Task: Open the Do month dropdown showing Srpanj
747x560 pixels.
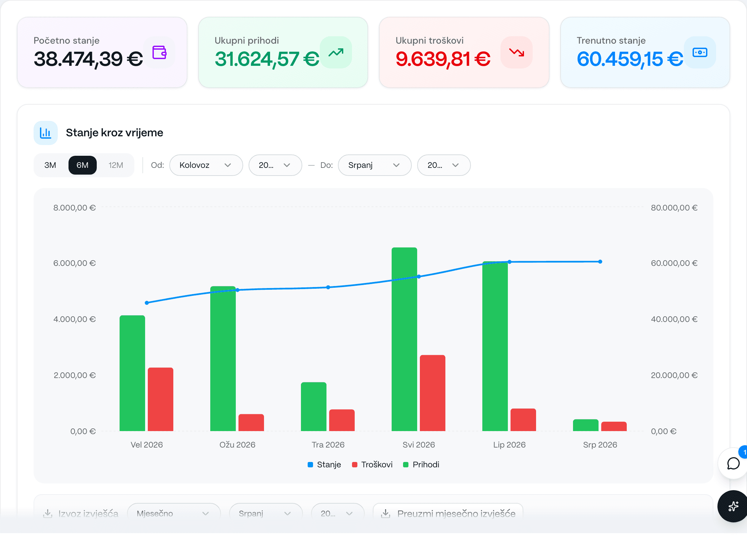Action: [375, 165]
